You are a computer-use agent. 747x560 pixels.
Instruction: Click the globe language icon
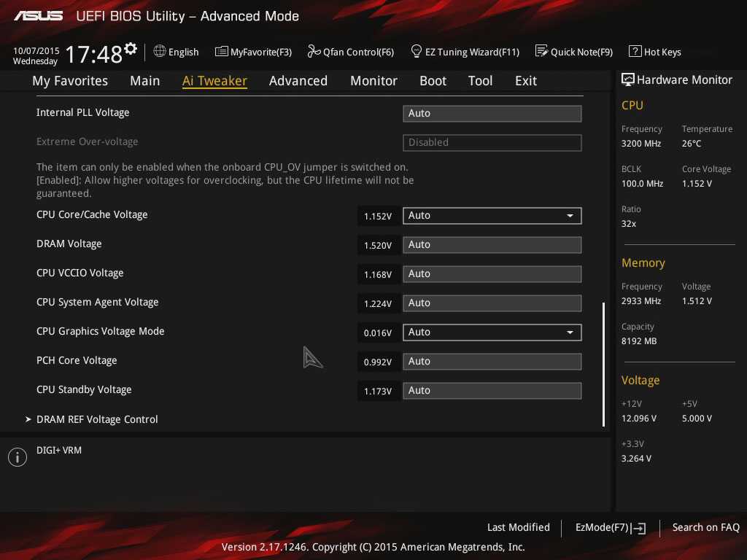coord(160,52)
